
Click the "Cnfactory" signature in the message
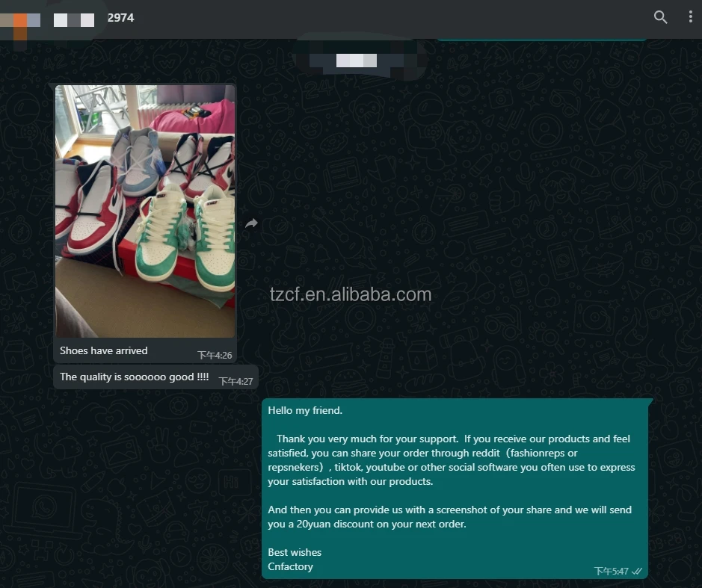[291, 566]
